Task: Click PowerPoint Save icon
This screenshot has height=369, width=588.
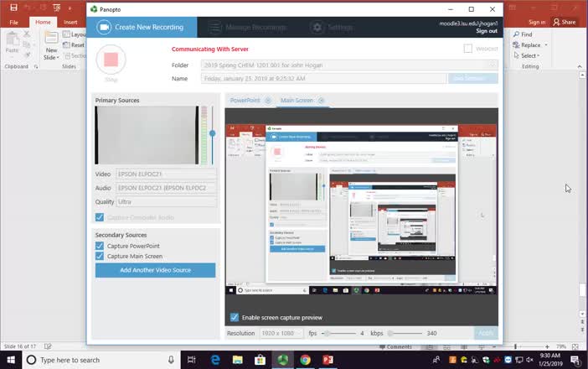Action: point(14,8)
